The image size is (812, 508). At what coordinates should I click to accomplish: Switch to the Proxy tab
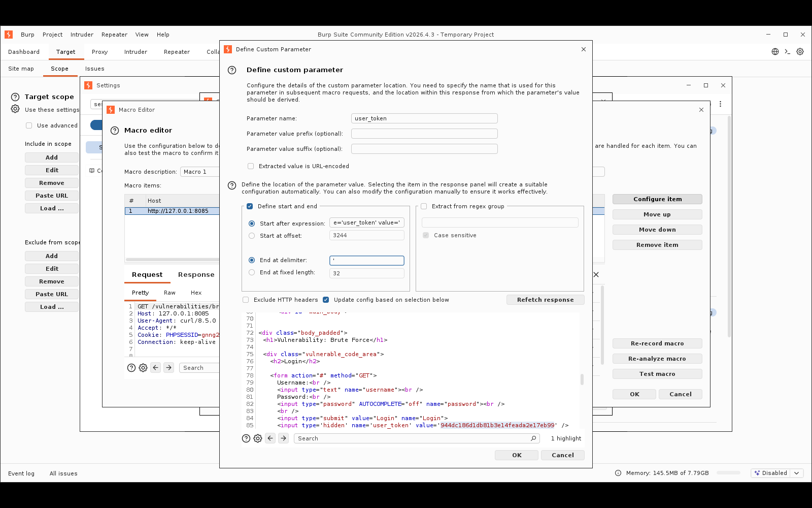point(100,52)
